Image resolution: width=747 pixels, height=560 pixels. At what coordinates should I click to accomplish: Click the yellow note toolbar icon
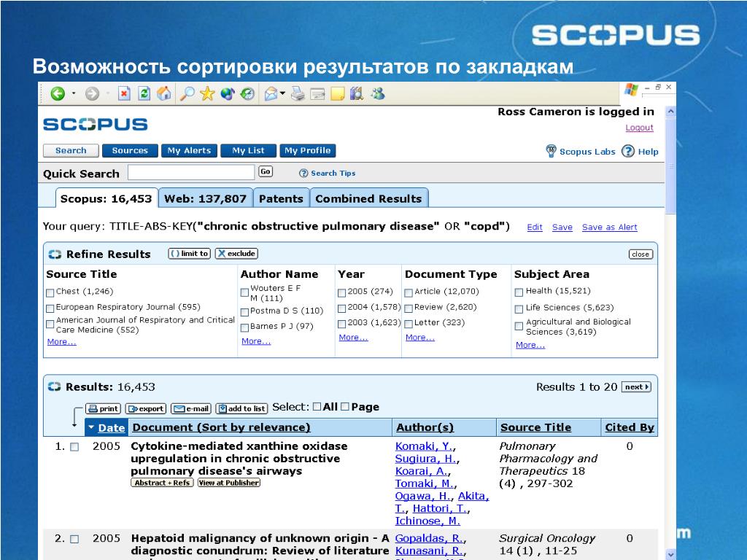coord(337,94)
